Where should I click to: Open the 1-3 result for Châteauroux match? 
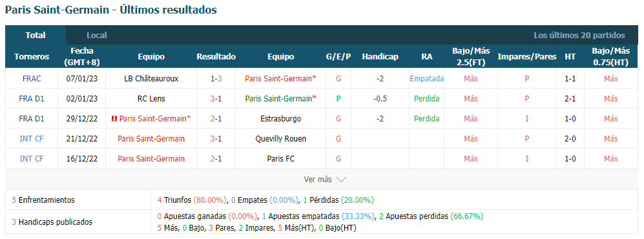216,78
